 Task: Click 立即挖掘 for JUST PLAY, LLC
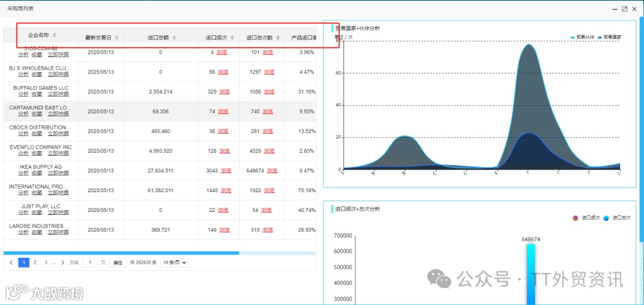pyautogui.click(x=58, y=212)
